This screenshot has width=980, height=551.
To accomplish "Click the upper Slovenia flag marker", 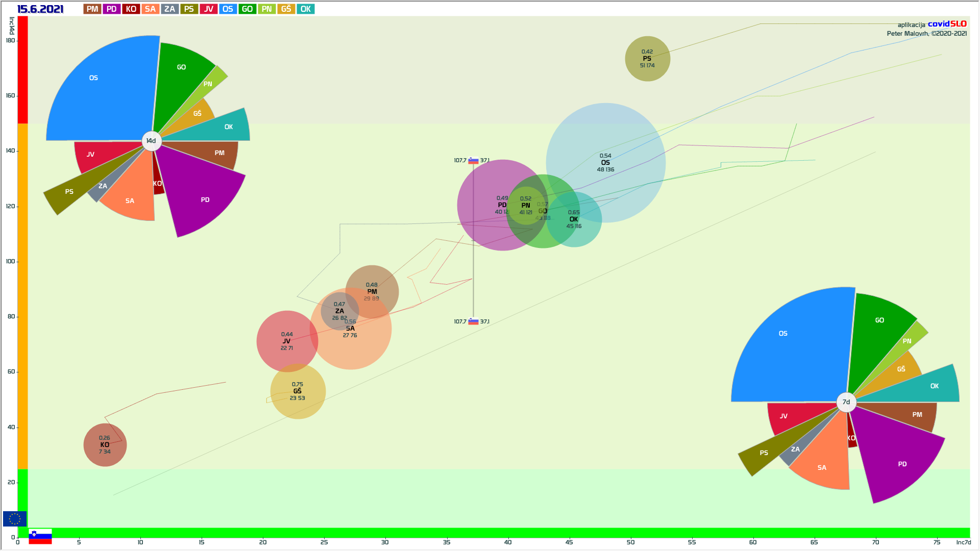I will 474,161.
